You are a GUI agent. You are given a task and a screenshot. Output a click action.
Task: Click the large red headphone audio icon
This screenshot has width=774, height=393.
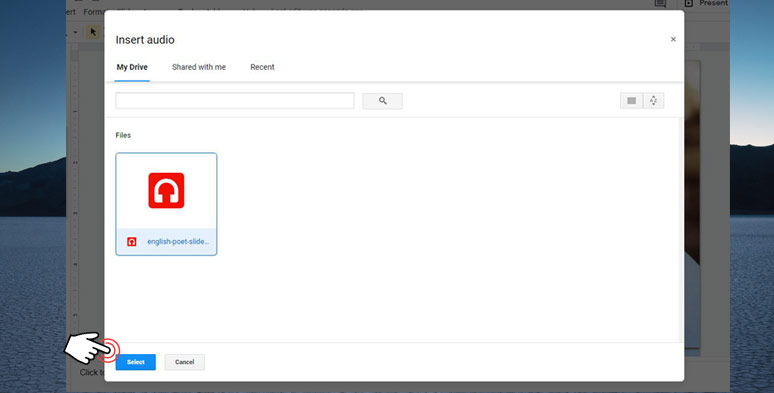166,191
